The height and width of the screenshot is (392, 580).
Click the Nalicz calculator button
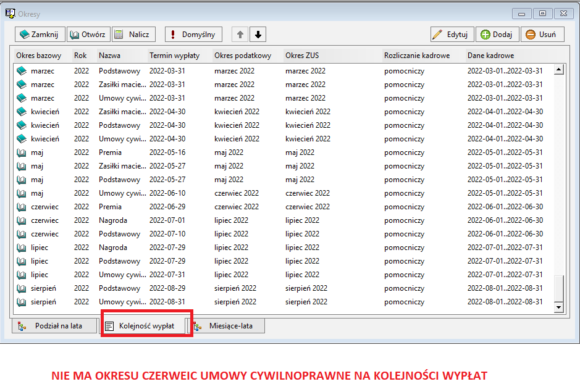point(133,35)
